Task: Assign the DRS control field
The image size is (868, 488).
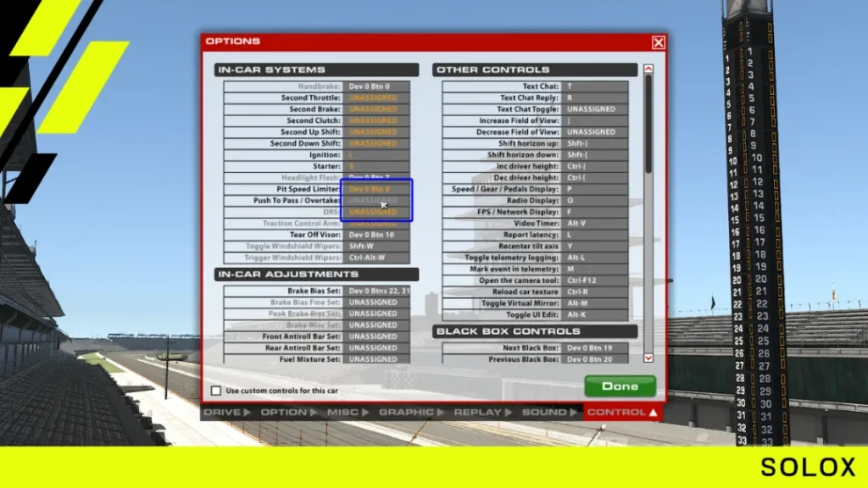Action: click(376, 212)
